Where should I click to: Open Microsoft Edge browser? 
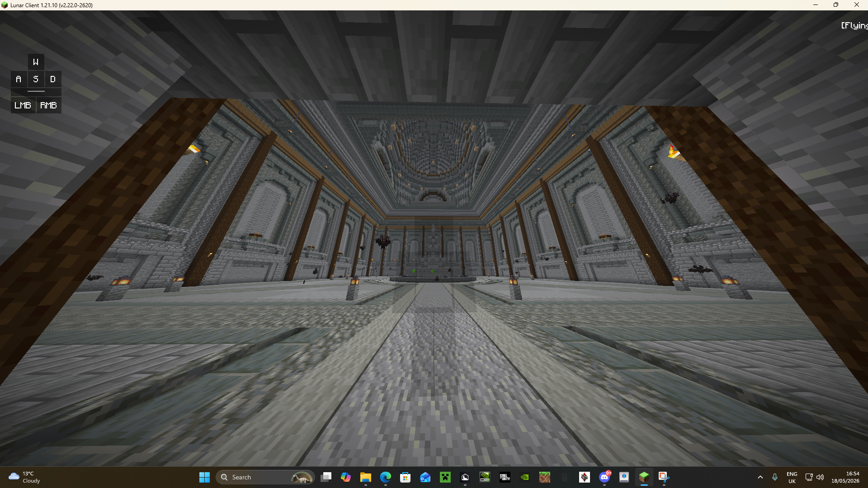[386, 477]
